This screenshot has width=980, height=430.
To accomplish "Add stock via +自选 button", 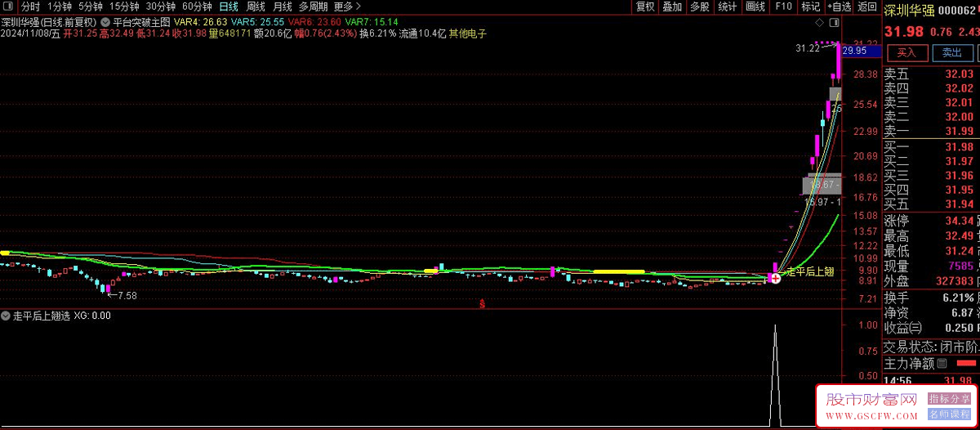I will pyautogui.click(x=838, y=7).
